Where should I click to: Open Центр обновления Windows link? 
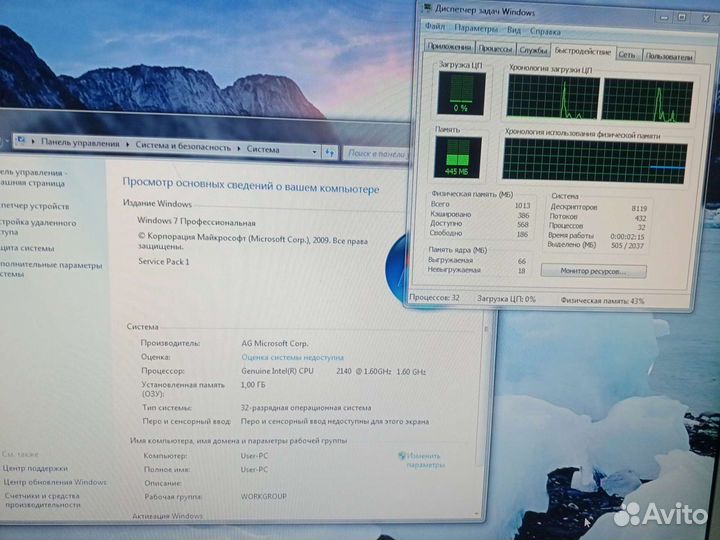pyautogui.click(x=55, y=482)
